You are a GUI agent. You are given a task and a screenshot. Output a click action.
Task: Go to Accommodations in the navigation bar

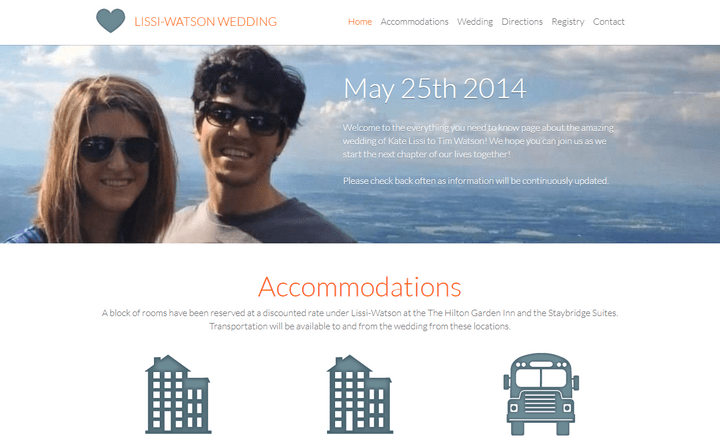(414, 22)
